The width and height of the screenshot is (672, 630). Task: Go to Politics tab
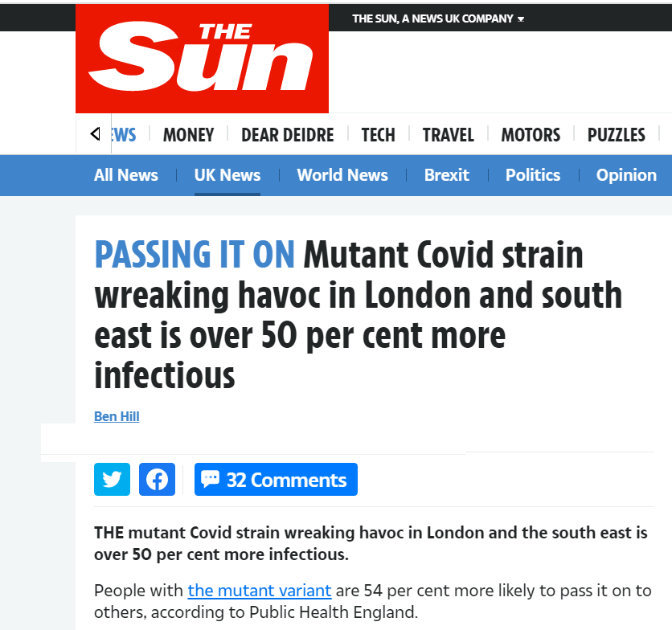[x=533, y=175]
